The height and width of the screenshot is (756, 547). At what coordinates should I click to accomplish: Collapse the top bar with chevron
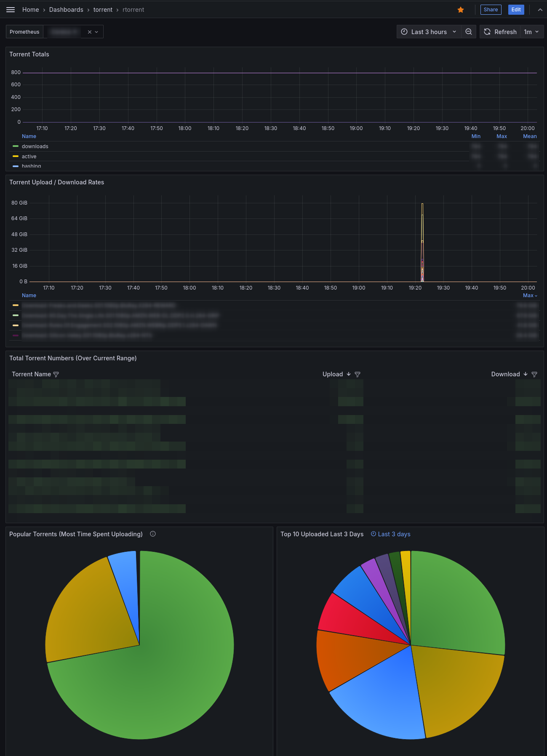(x=540, y=10)
